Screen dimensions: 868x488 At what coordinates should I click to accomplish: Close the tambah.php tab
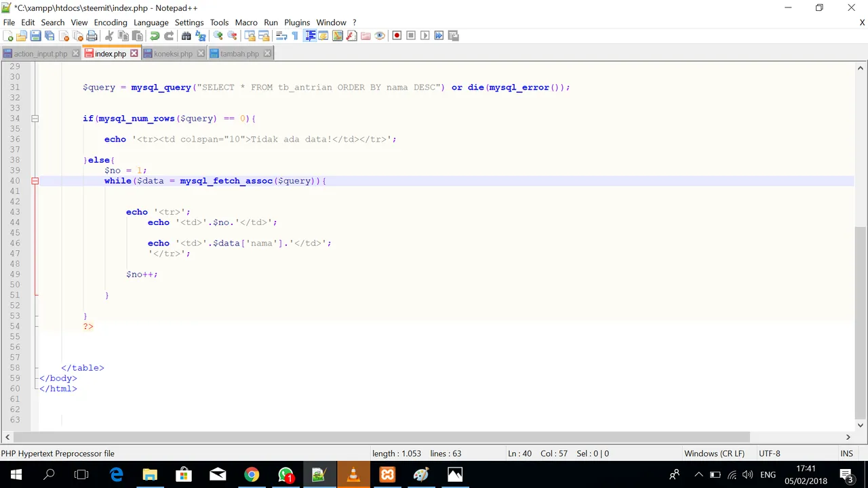click(x=267, y=54)
